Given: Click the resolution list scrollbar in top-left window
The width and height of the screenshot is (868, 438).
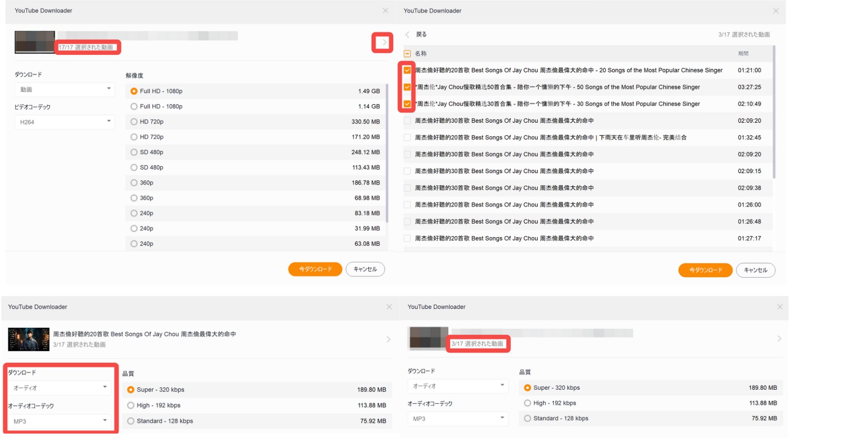Looking at the screenshot, I should [x=387, y=153].
